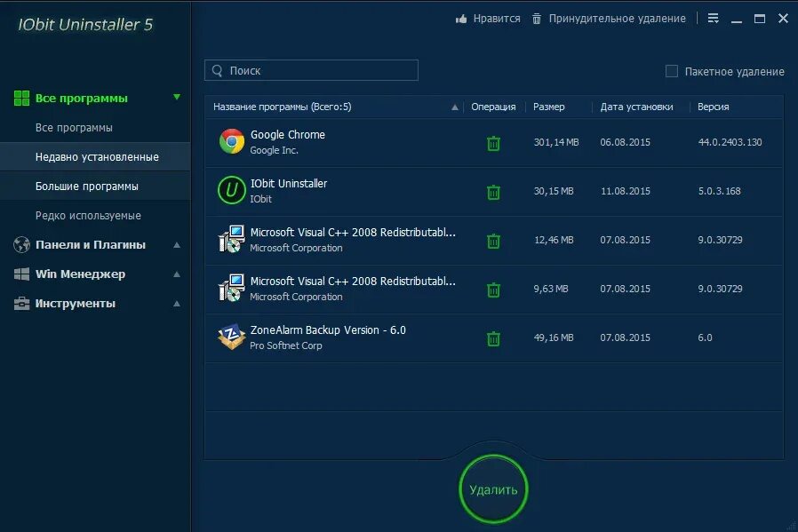This screenshot has width=798, height=532.
Task: Enable the Пакетное удаление checkbox
Action: point(671,71)
